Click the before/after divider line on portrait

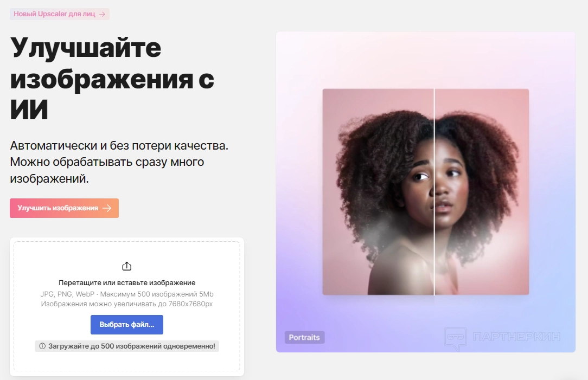434,192
